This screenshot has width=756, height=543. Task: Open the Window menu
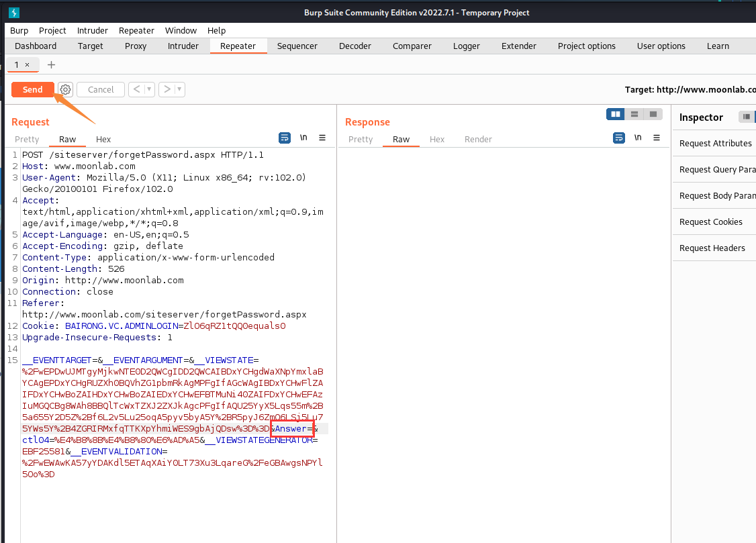click(x=181, y=30)
